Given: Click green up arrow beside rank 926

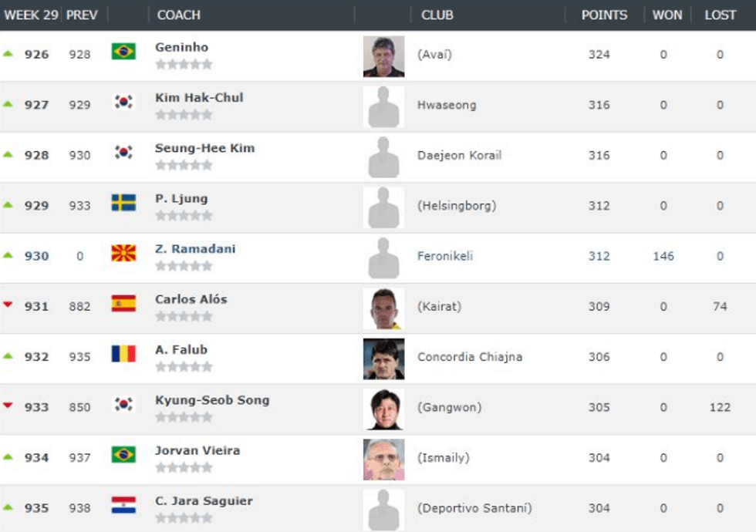Looking at the screenshot, I should coord(8,53).
